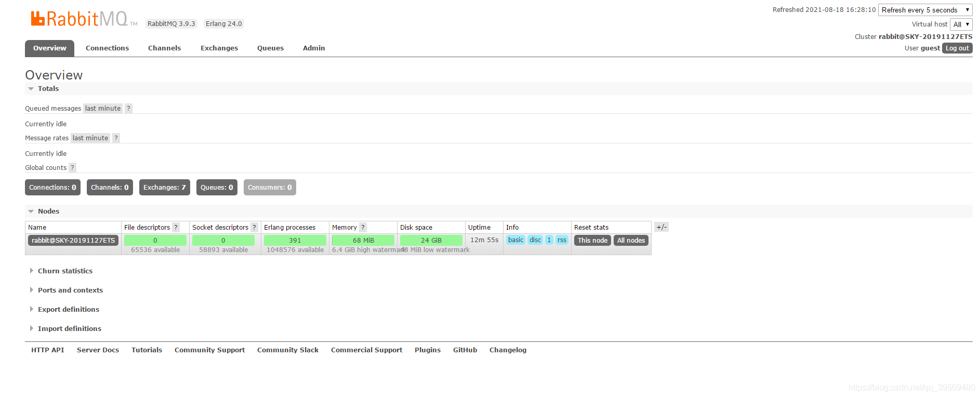Open the GitHub link
Screen dimensions: 980x397
465,350
